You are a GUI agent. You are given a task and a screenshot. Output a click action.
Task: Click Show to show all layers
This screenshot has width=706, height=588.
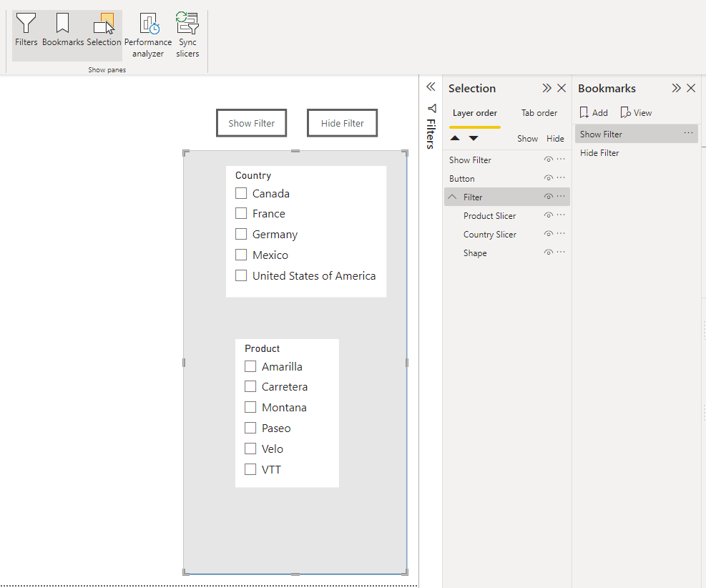[x=527, y=139]
